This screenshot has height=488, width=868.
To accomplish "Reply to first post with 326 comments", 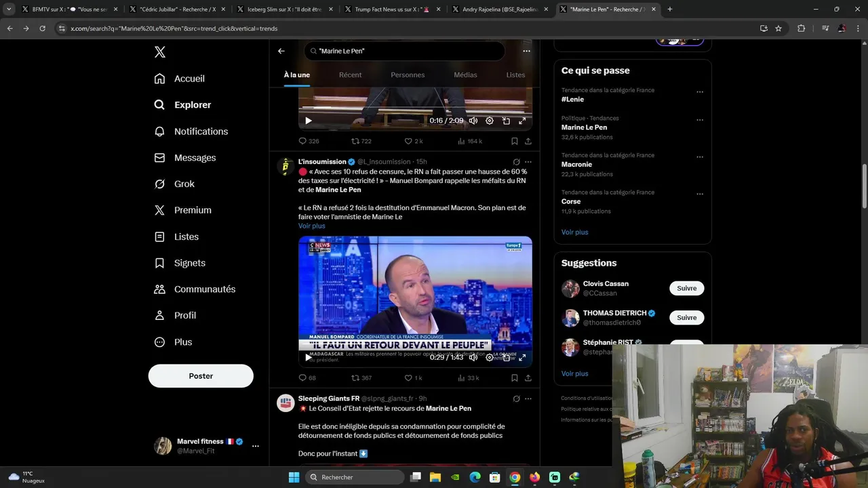I will 309,141.
